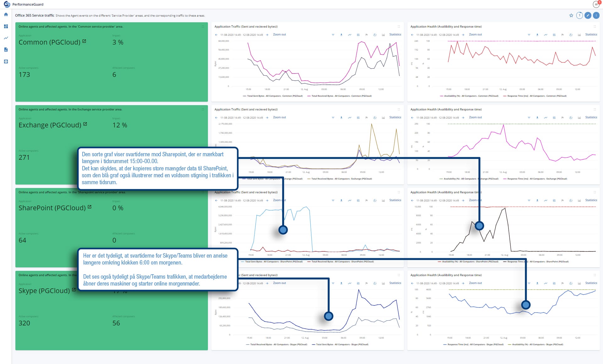The image size is (603, 364).
Task: Open chart settings sliders on Common Traffic chart
Action: pyautogui.click(x=358, y=35)
